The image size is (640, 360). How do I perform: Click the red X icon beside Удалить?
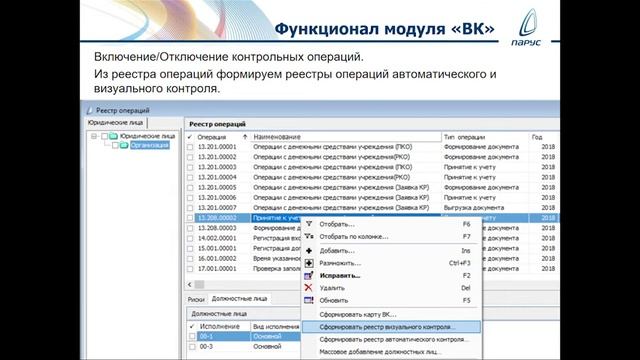click(309, 288)
